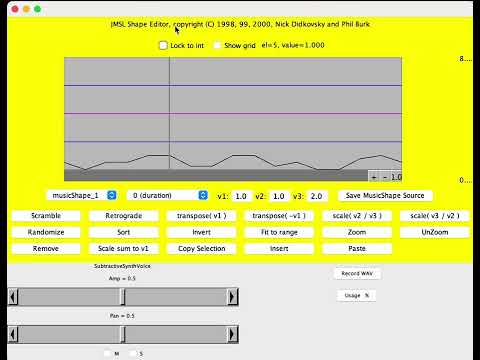The width and height of the screenshot is (480, 360).
Task: Click right arrow of Pan scrollbar
Action: coord(233,334)
